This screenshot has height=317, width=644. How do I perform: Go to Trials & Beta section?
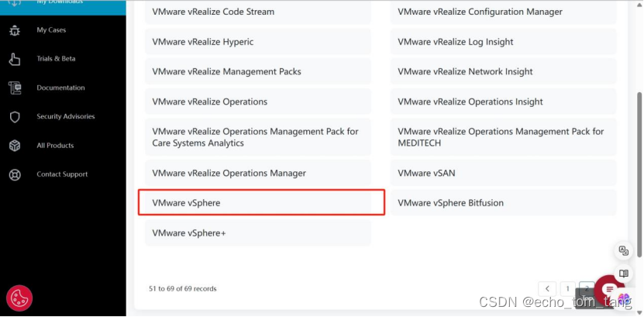point(56,59)
